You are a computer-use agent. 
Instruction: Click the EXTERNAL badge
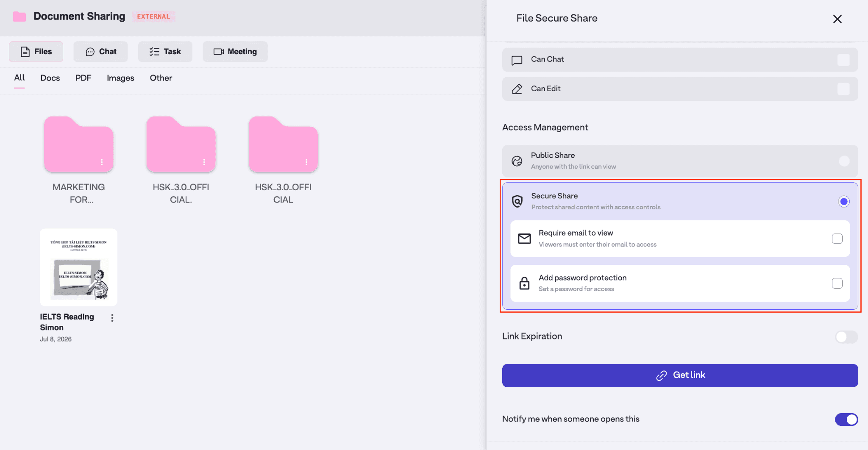(x=153, y=17)
